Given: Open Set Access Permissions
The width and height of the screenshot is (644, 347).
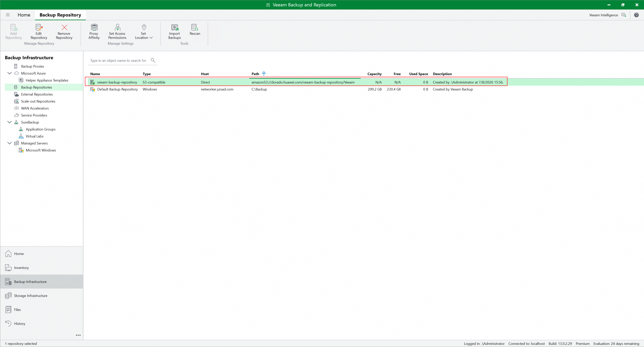Looking at the screenshot, I should 117,31.
